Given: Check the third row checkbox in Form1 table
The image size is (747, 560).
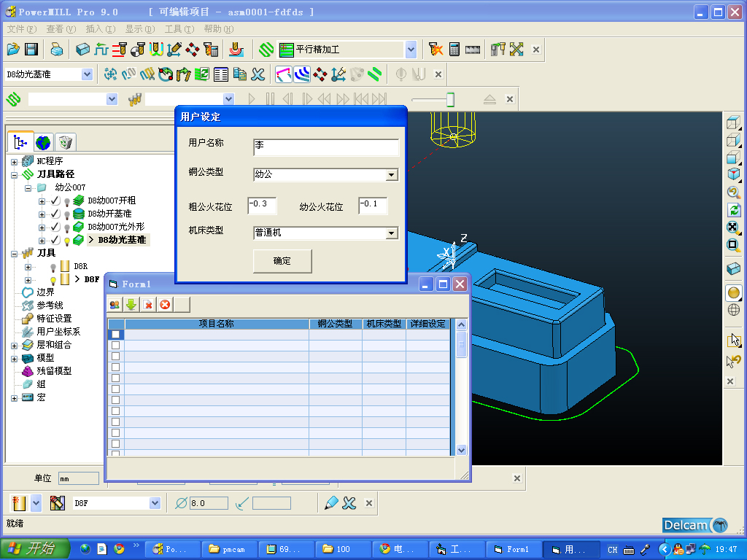Looking at the screenshot, I should click(x=115, y=356).
